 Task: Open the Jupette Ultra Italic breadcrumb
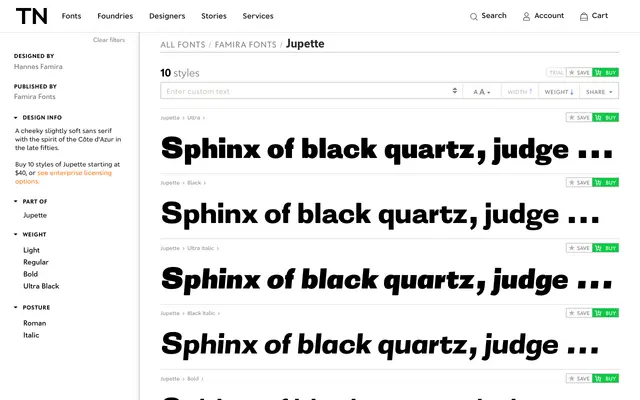(200, 248)
